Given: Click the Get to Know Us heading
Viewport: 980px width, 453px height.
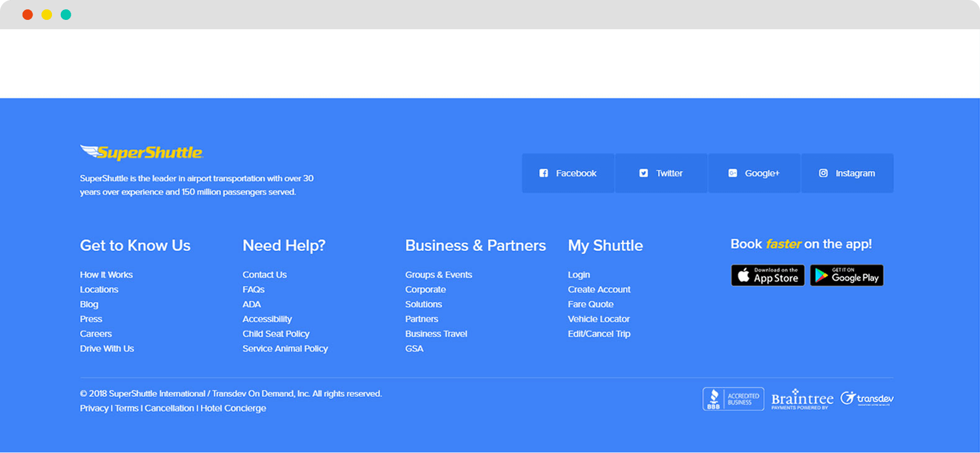Looking at the screenshot, I should tap(135, 245).
